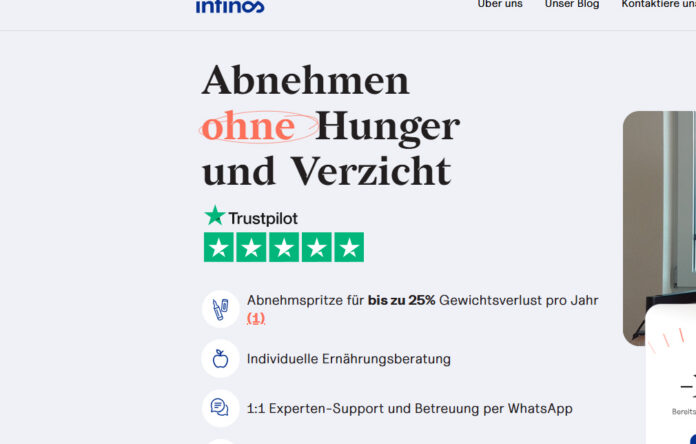Click the injection pen Abnehmspritze icon
The height and width of the screenshot is (444, 696).
(x=221, y=309)
